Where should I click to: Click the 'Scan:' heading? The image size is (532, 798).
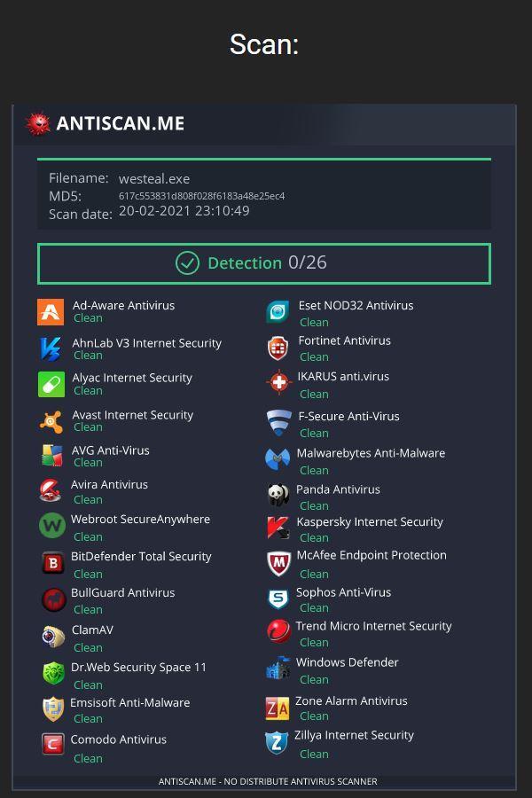[264, 44]
